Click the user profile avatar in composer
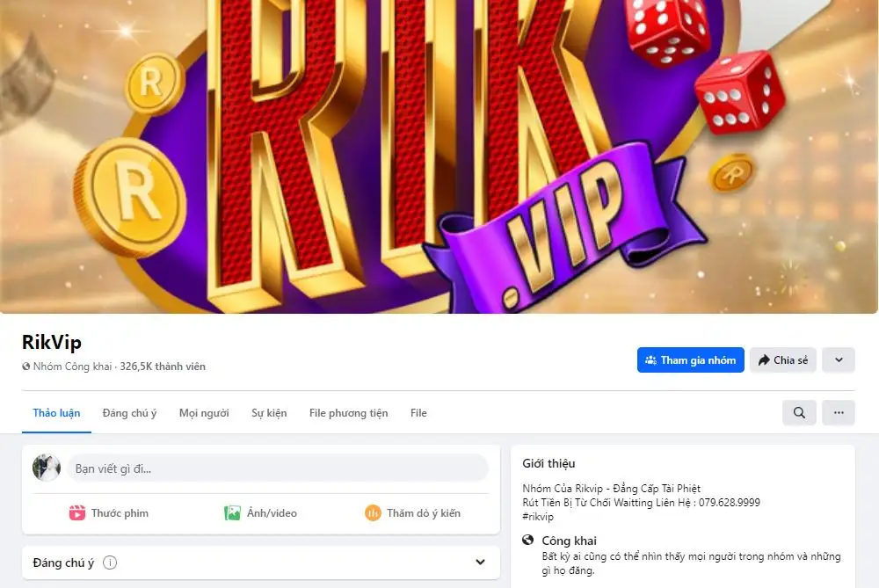This screenshot has height=588, width=879. (x=47, y=468)
